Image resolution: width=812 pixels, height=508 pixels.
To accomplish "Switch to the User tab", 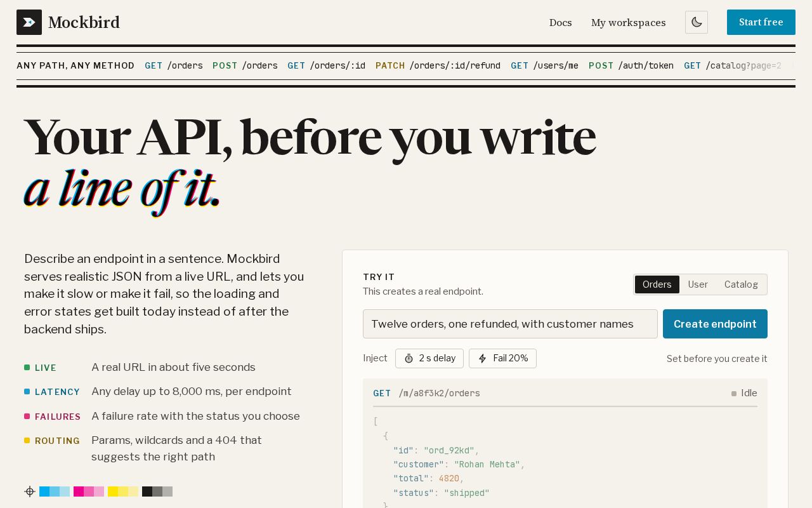I will click(x=698, y=284).
